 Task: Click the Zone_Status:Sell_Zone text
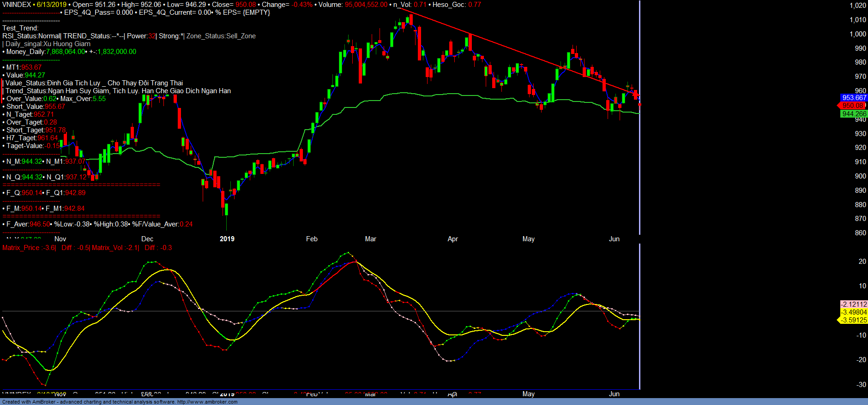(221, 36)
